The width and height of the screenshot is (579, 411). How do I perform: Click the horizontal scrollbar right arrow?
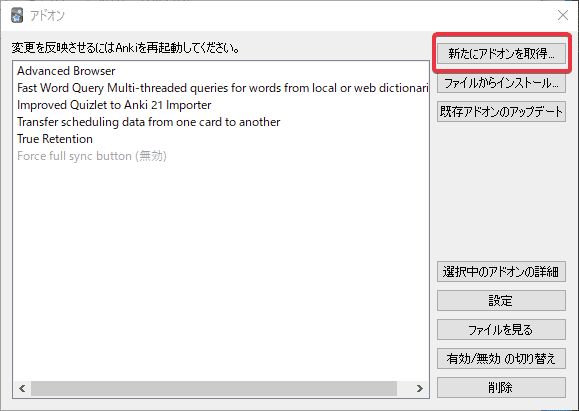[x=419, y=388]
